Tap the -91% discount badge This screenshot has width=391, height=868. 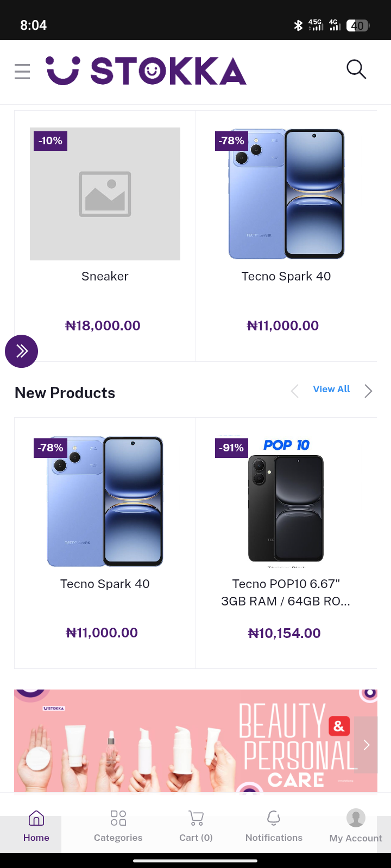click(231, 448)
